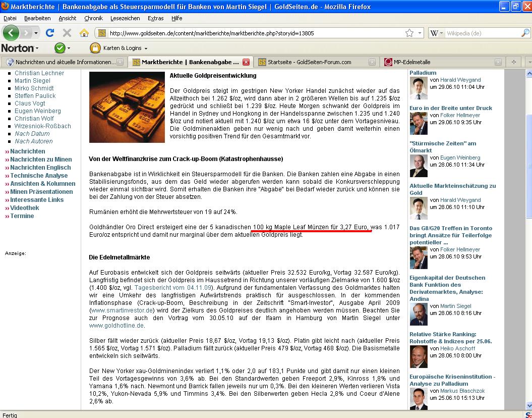Image resolution: width=532 pixels, height=418 pixels.
Task: Open the Hilfe menu
Action: pos(177,18)
